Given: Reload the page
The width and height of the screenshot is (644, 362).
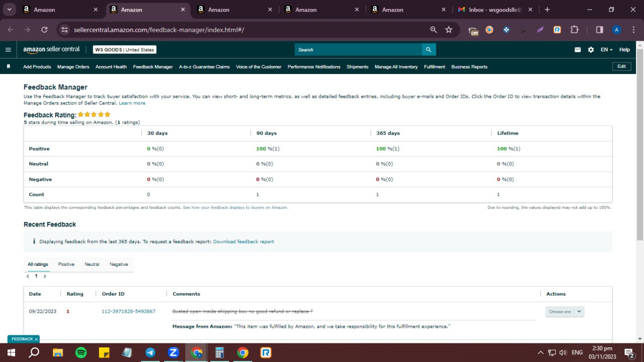Looking at the screenshot, I should [x=44, y=30].
